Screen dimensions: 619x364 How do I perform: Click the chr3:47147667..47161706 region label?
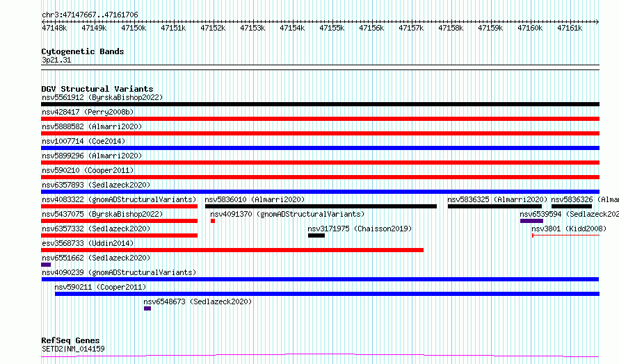(90, 15)
